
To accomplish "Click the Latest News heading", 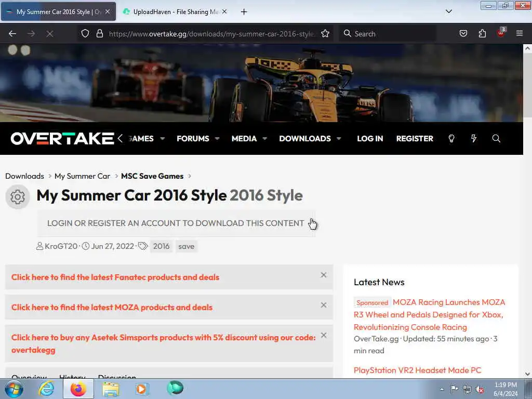I will (379, 282).
